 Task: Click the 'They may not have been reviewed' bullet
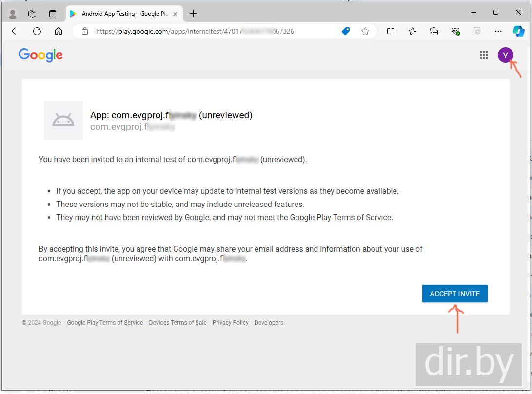pyautogui.click(x=225, y=218)
